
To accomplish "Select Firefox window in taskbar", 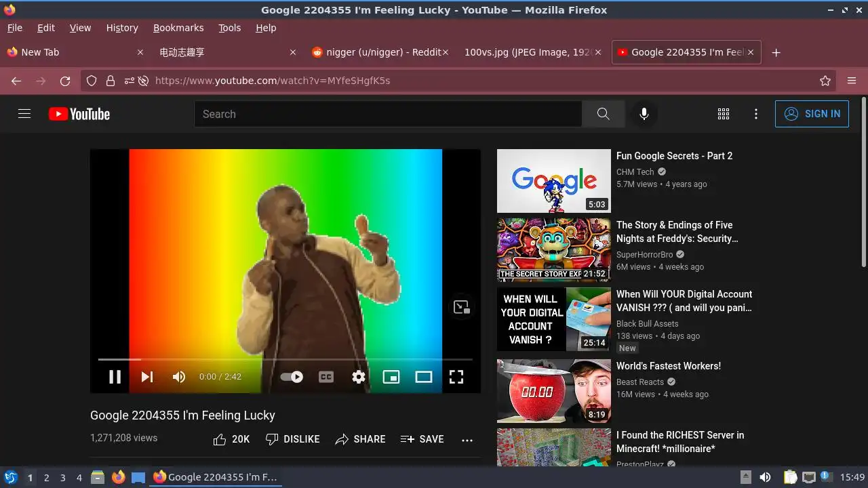I will pyautogui.click(x=216, y=477).
